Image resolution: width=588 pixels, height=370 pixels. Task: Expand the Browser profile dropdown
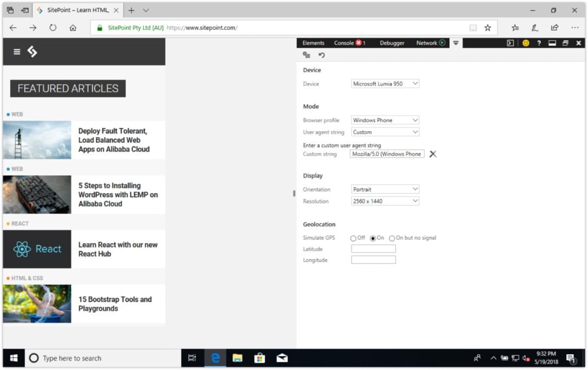(385, 121)
